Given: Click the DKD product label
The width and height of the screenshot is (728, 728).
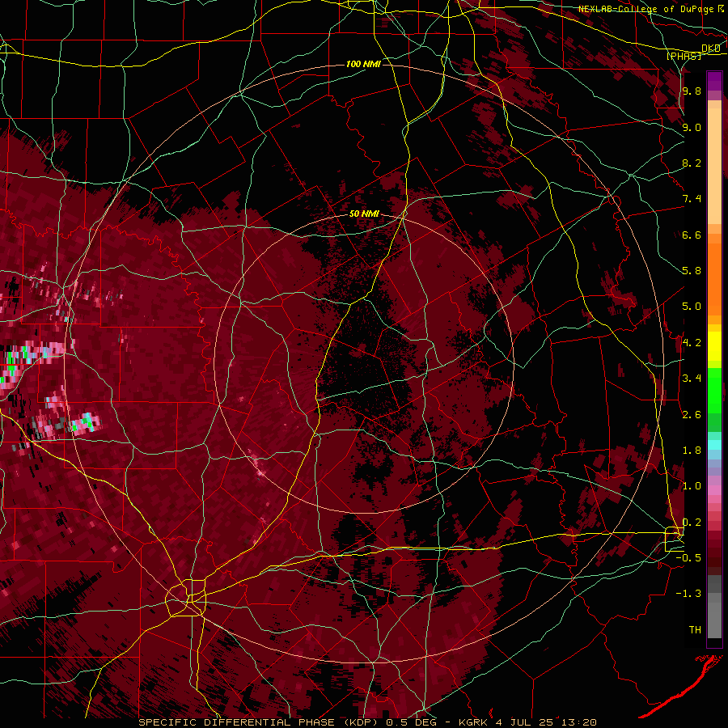Looking at the screenshot, I should (x=711, y=49).
